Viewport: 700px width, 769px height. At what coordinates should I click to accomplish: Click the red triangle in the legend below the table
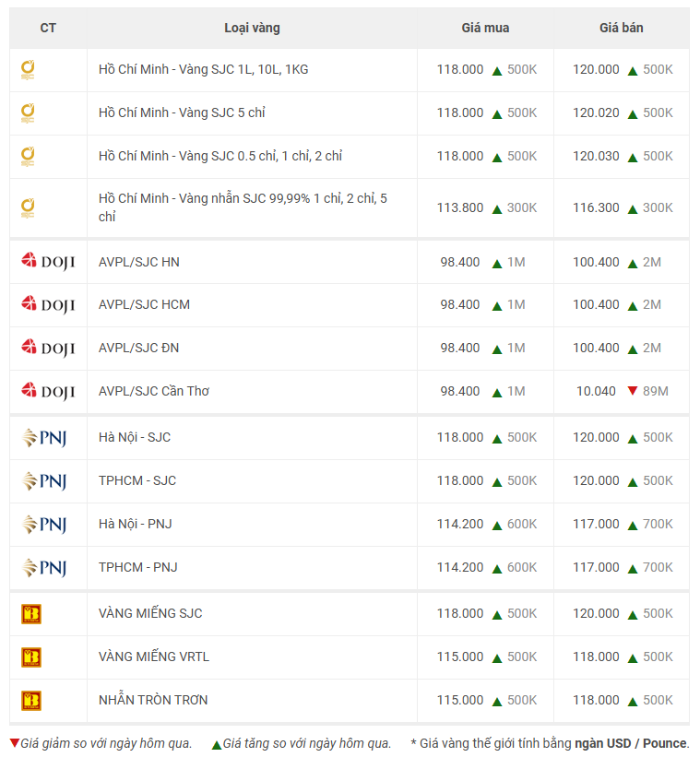click(x=15, y=742)
